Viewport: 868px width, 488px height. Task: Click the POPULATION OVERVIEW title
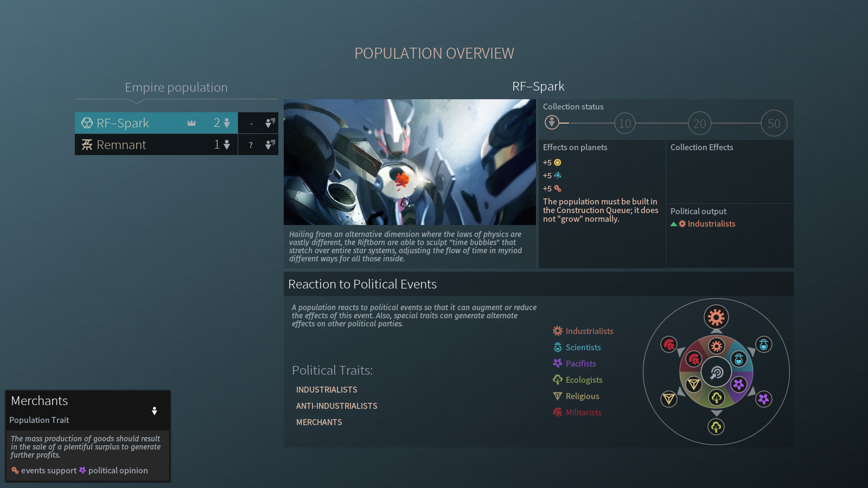pyautogui.click(x=434, y=53)
